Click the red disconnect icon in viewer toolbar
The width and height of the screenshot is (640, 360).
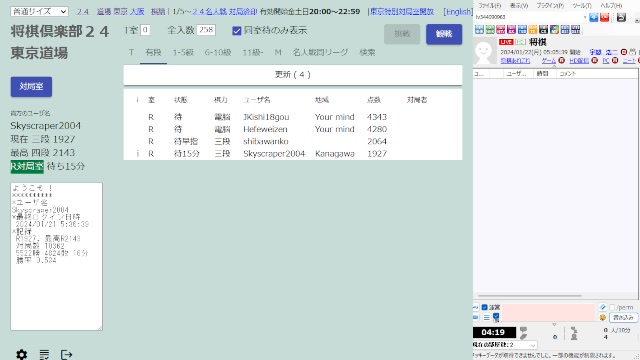pyautogui.click(x=604, y=17)
